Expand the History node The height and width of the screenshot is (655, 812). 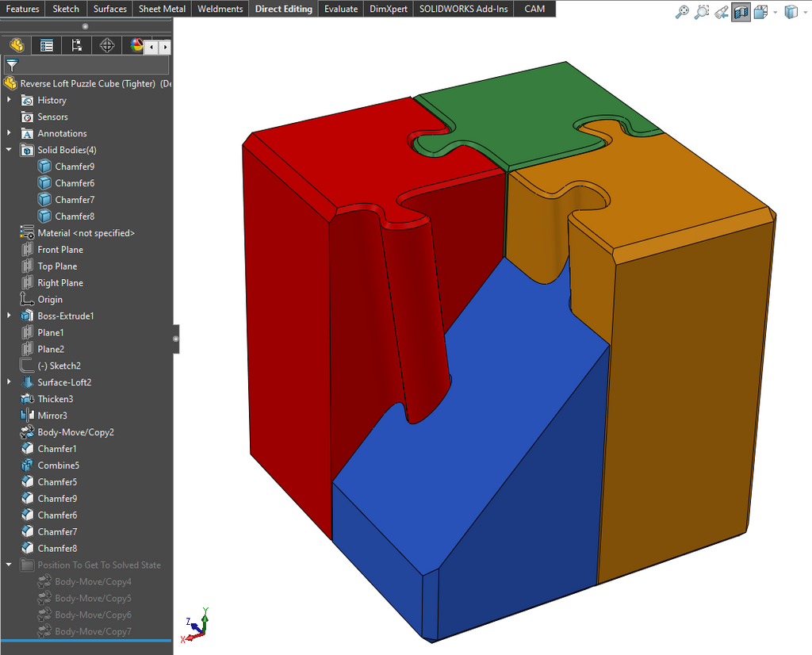tap(9, 99)
